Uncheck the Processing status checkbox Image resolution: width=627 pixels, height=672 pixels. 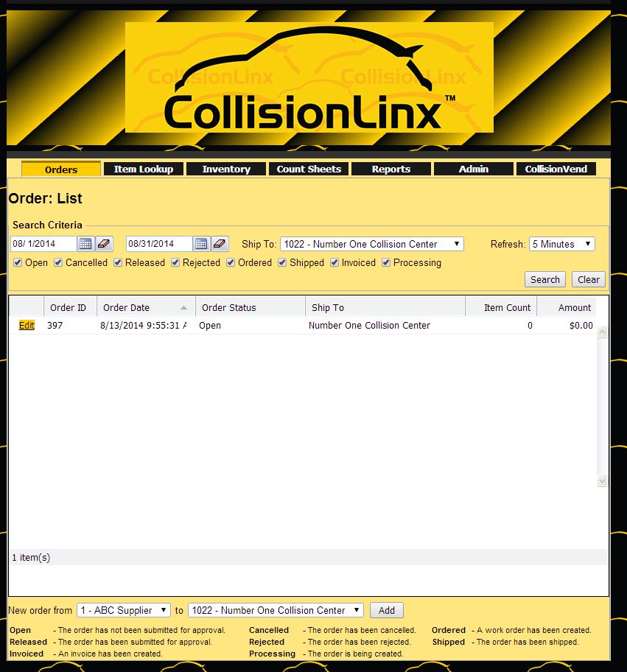pos(386,263)
